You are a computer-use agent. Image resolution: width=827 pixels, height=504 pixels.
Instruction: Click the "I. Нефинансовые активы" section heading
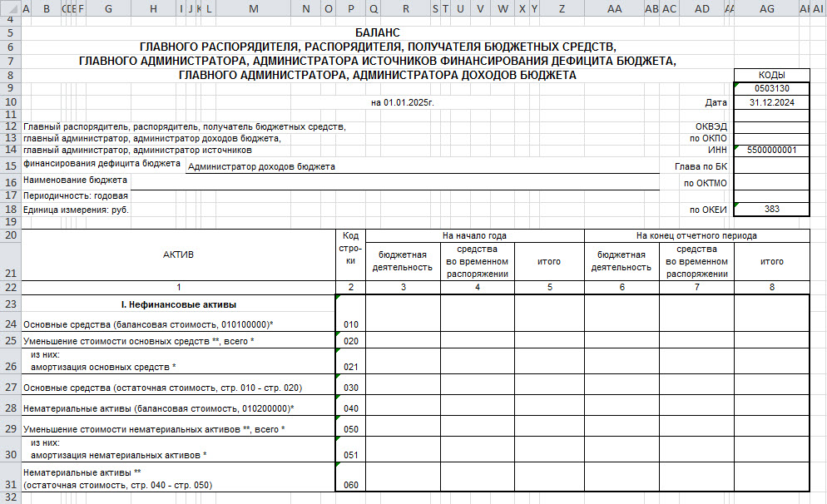178,304
